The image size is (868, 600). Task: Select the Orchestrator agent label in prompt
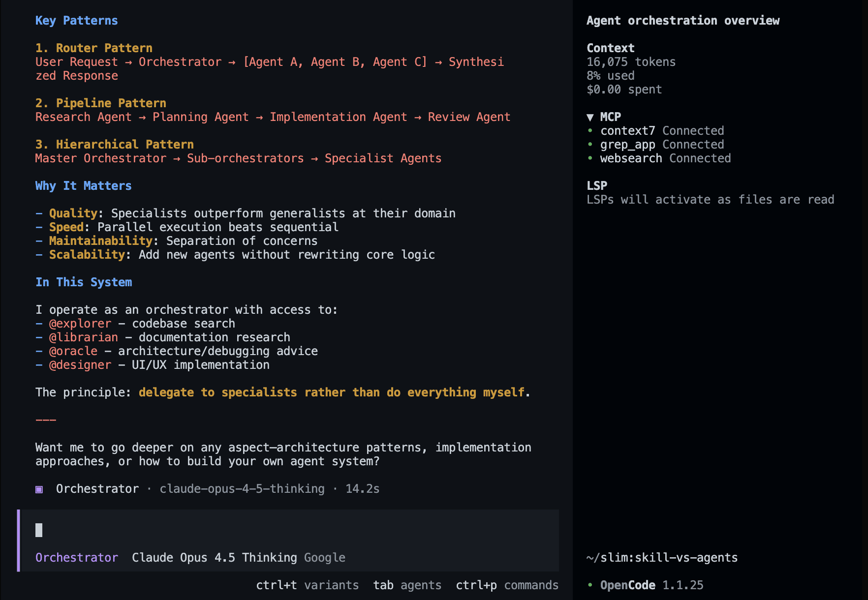coord(77,558)
